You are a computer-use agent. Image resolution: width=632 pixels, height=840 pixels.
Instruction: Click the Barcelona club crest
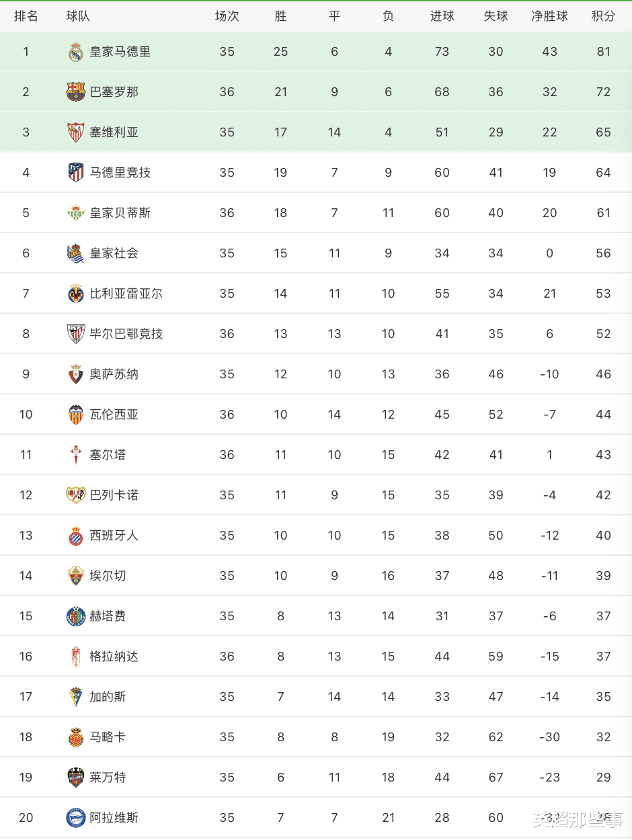point(76,92)
